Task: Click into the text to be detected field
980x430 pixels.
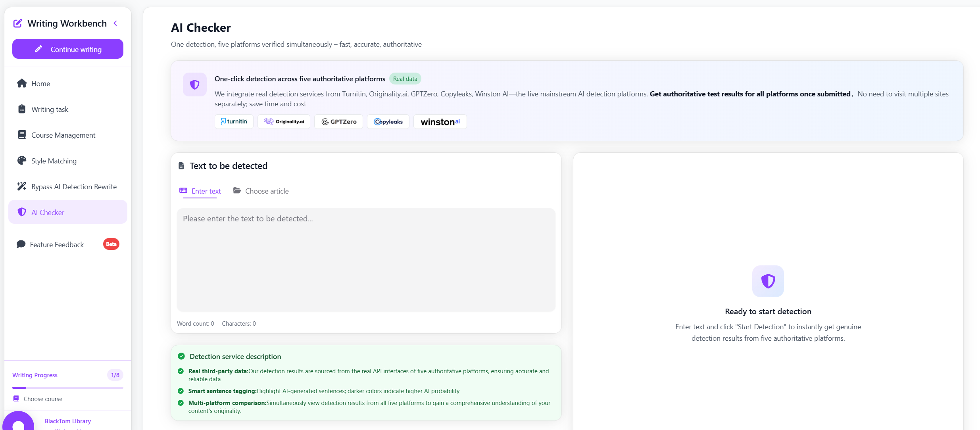Action: [366, 260]
